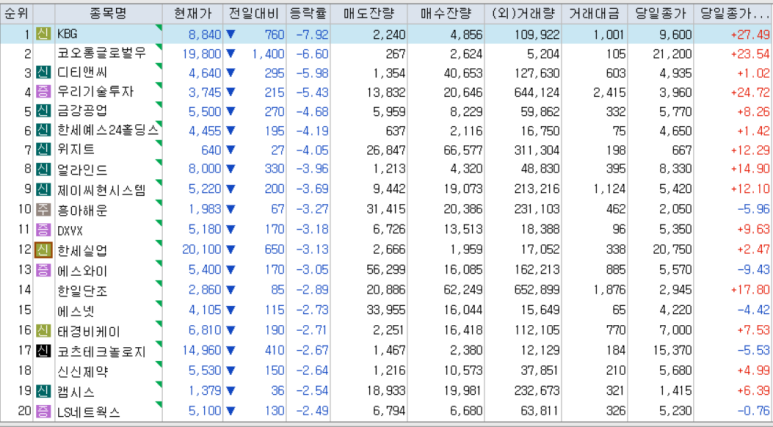Sort by the 거래대금 column header
This screenshot has height=427, width=773.
[x=595, y=13]
